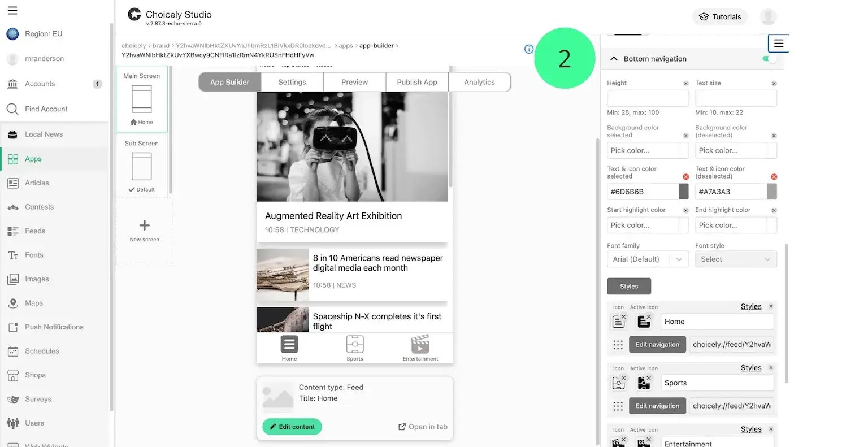Click Edit content button
This screenshot has height=447, width=868.
[x=292, y=427]
